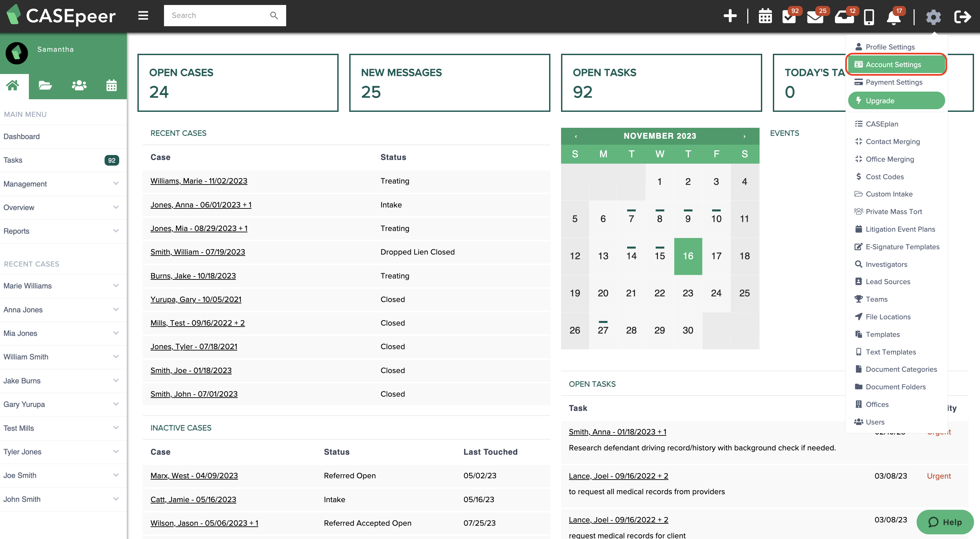Open Account Settings menu item

point(896,65)
